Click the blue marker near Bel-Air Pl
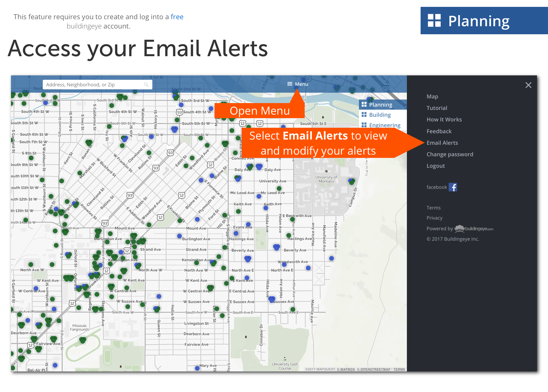Image resolution: width=548 pixels, height=392 pixels. pos(55,365)
